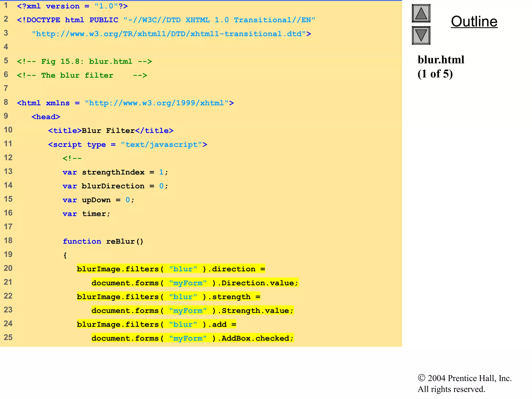Screen dimensions: 532x399
Task: Click the down arrow navigation icon
Action: pyautogui.click(x=421, y=35)
